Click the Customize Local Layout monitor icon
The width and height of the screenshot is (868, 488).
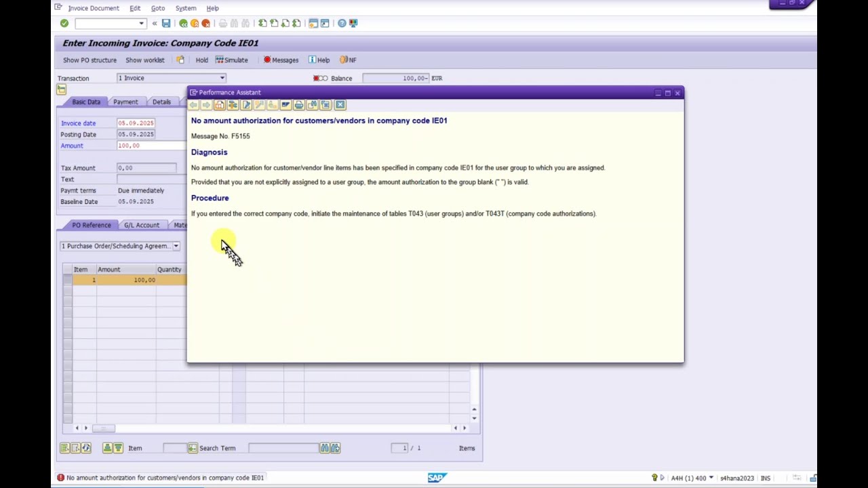click(x=353, y=23)
